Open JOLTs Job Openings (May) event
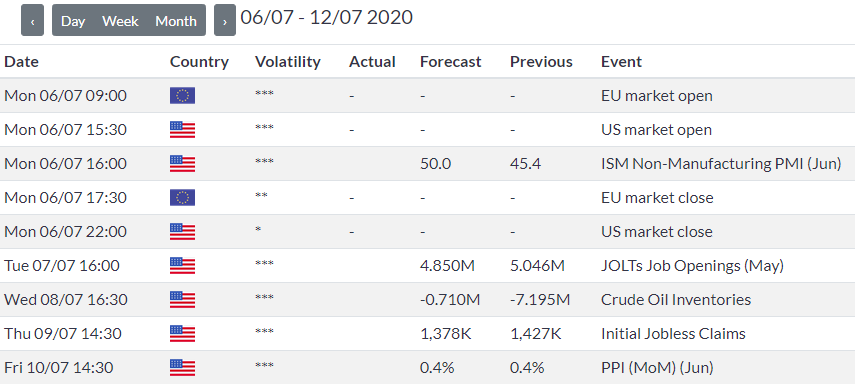 692,266
